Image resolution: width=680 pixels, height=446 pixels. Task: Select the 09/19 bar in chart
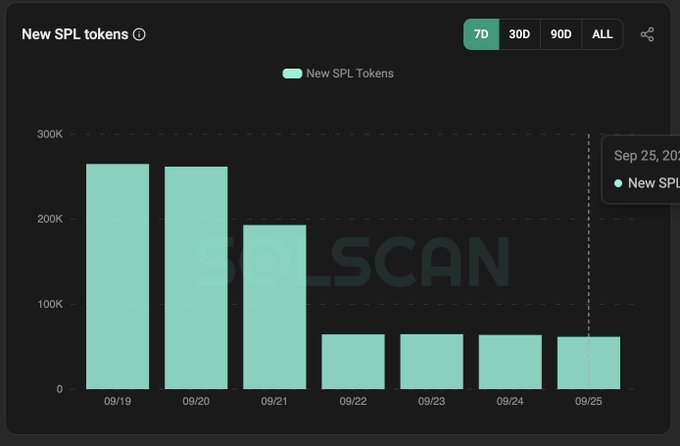(118, 276)
